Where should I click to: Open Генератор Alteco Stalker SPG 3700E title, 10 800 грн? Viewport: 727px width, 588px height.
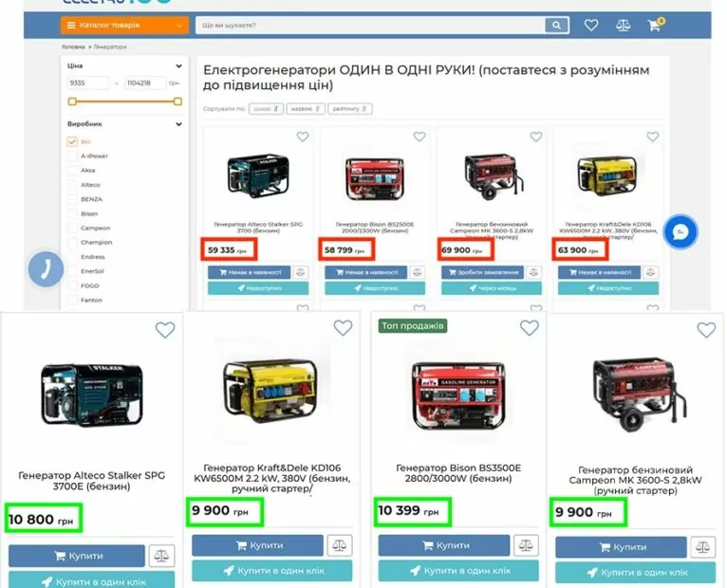coord(91,481)
